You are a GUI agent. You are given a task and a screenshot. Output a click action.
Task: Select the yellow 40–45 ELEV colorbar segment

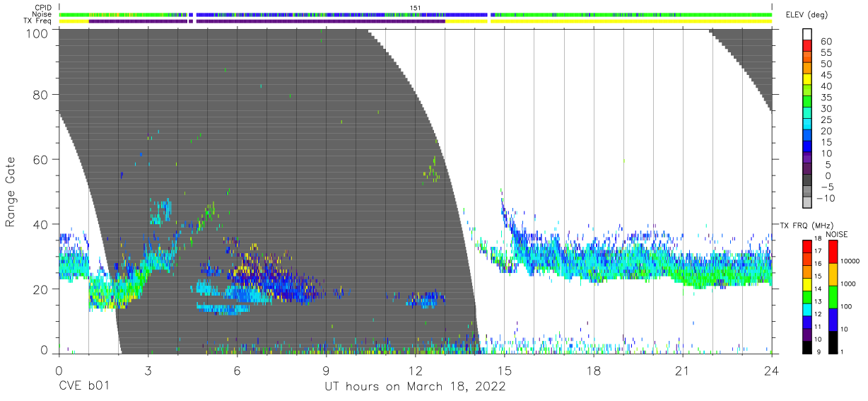tap(808, 80)
